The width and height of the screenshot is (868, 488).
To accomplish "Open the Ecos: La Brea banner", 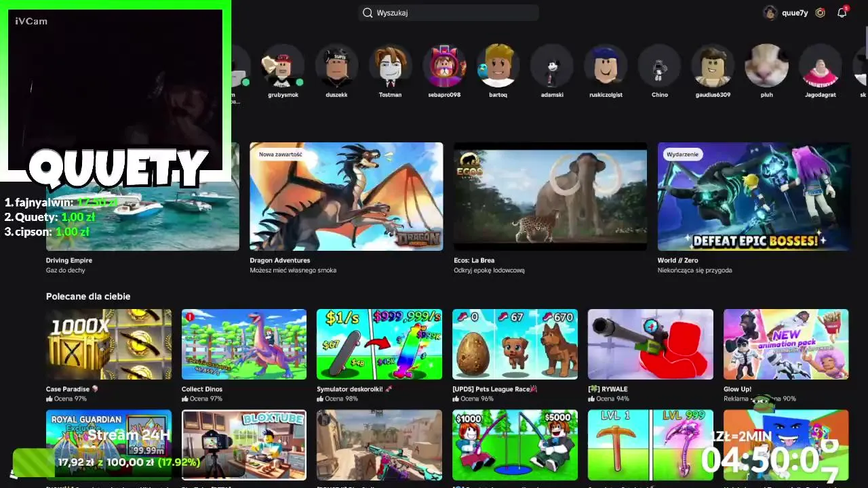I will (x=550, y=197).
